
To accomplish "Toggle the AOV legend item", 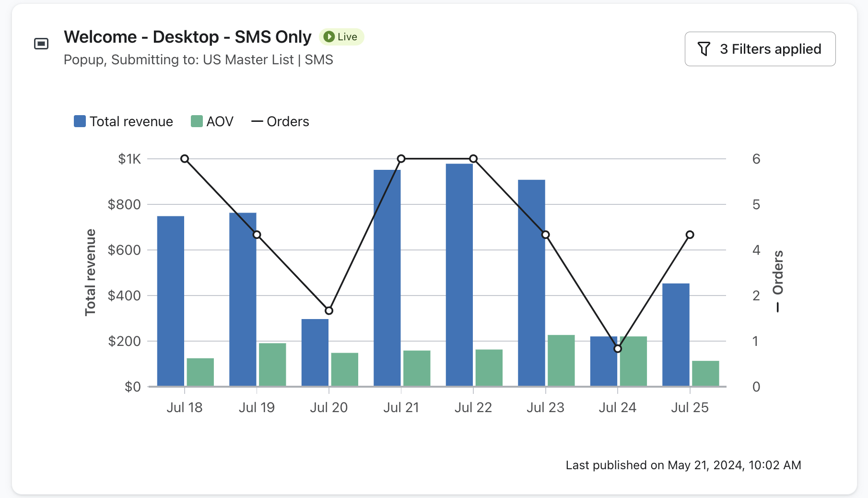I will 212,121.
